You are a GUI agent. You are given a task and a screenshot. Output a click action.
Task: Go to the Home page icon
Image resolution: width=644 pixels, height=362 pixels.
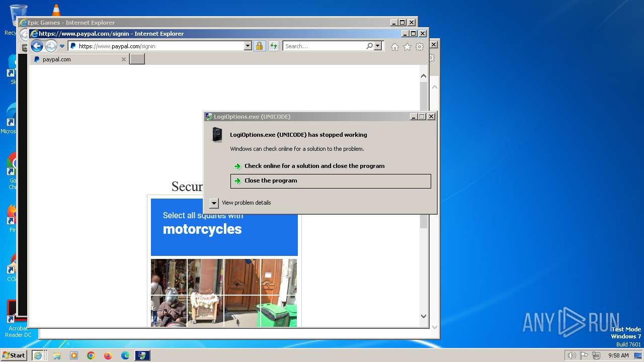(x=394, y=47)
